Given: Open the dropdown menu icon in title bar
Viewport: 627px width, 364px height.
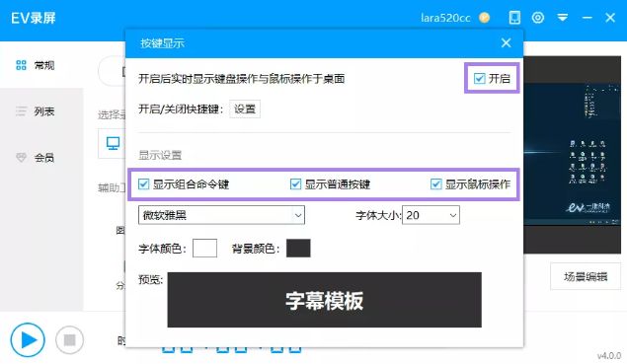Looking at the screenshot, I should [x=563, y=18].
